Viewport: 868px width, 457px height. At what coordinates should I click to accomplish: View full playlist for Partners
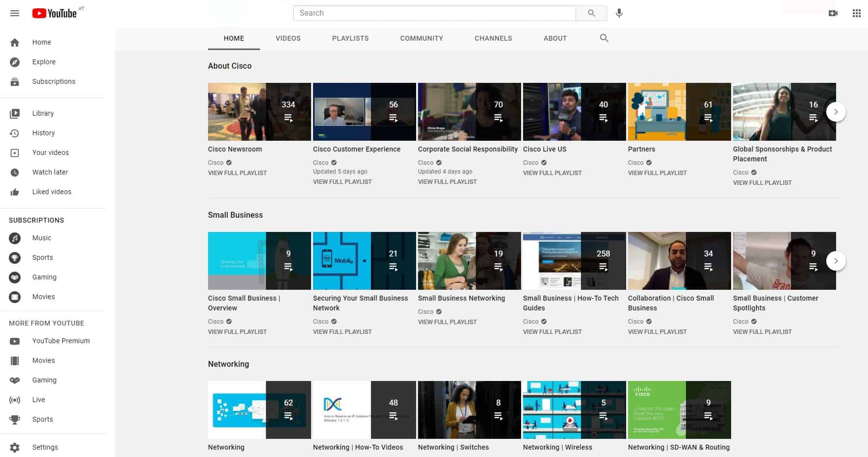(658, 173)
